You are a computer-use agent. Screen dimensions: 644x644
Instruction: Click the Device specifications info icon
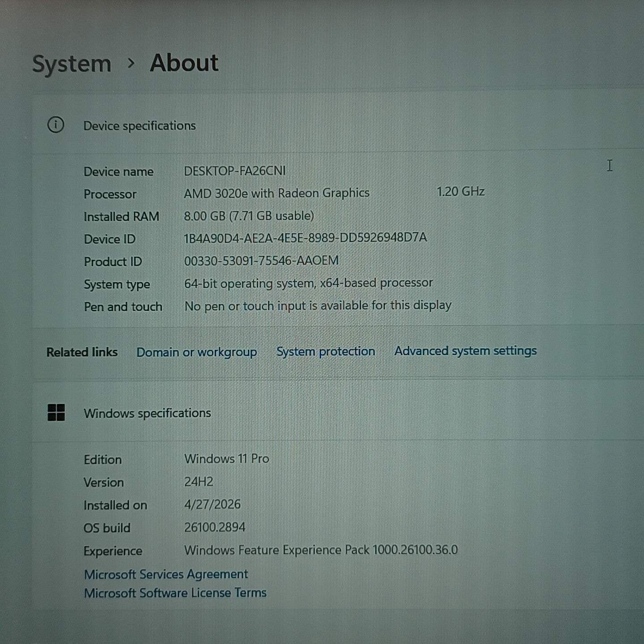pyautogui.click(x=56, y=125)
